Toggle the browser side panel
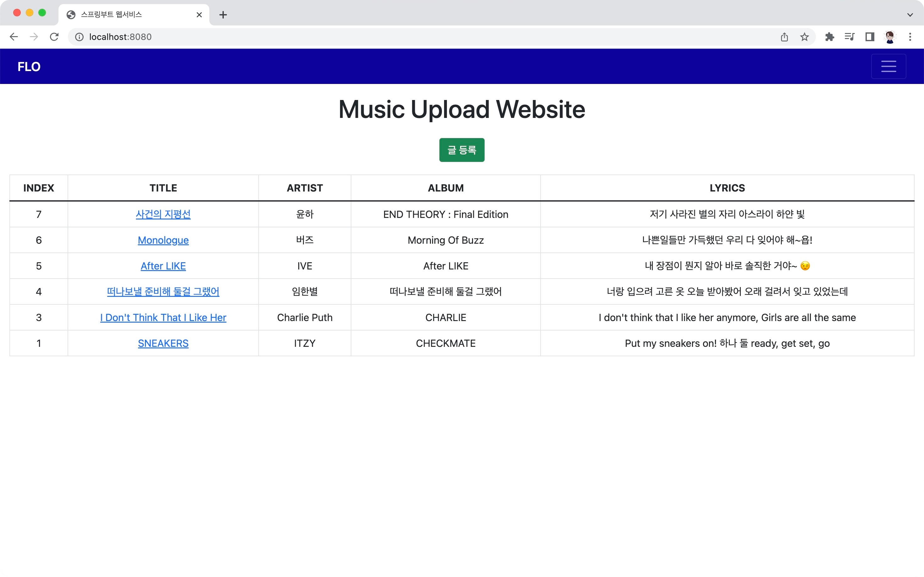The width and height of the screenshot is (924, 577). pyautogui.click(x=869, y=37)
